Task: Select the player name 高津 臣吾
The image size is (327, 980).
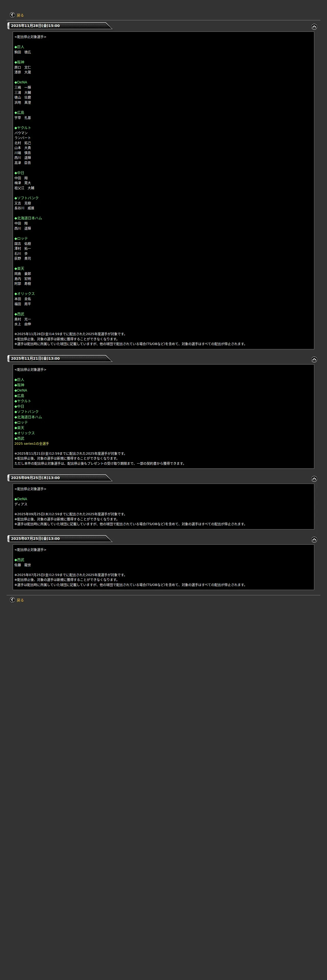Action: coord(23,163)
